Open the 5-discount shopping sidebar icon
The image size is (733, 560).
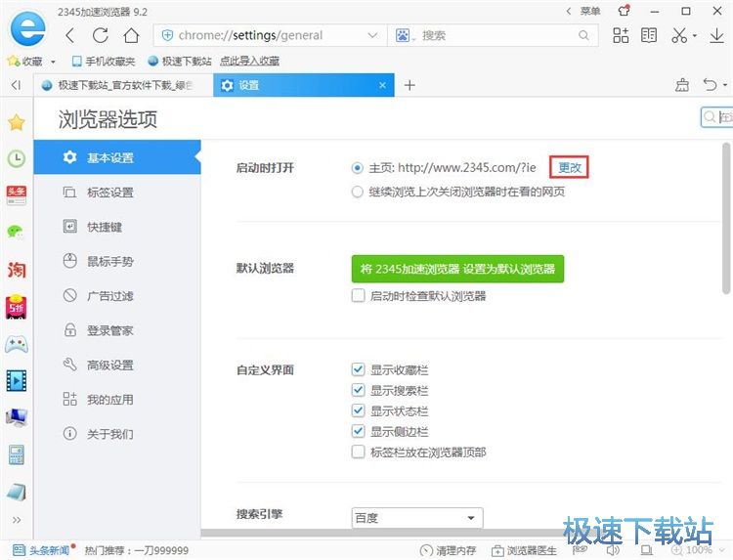(17, 307)
